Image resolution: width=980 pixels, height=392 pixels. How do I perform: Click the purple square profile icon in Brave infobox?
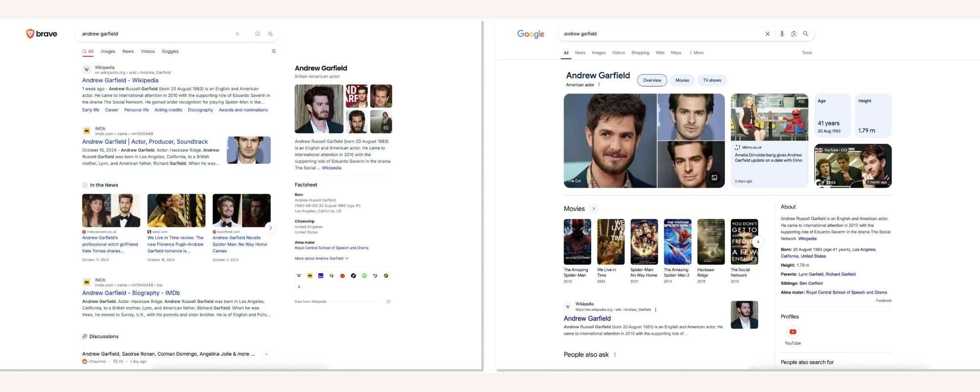click(x=321, y=276)
